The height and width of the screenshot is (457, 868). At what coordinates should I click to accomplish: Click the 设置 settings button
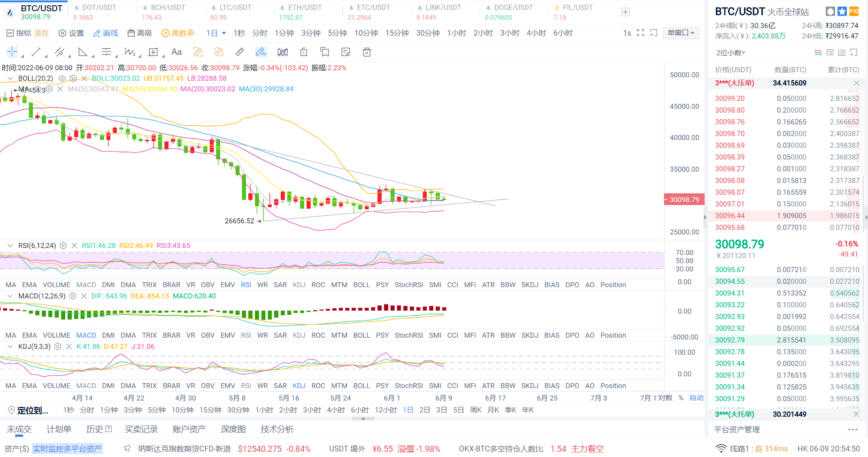71,33
